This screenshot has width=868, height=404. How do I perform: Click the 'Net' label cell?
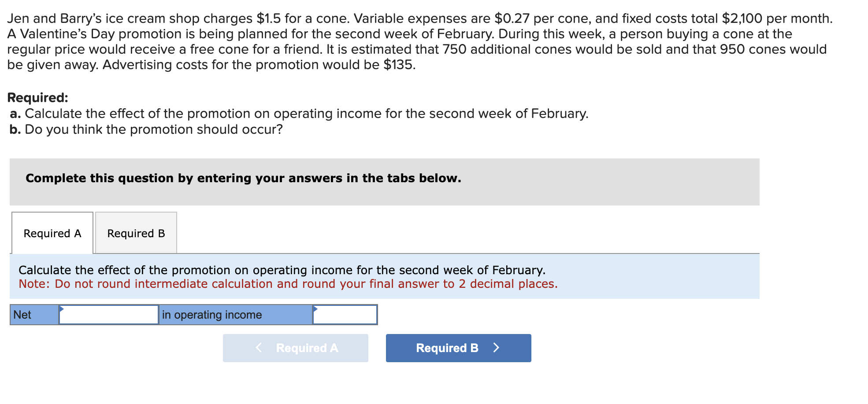point(34,315)
